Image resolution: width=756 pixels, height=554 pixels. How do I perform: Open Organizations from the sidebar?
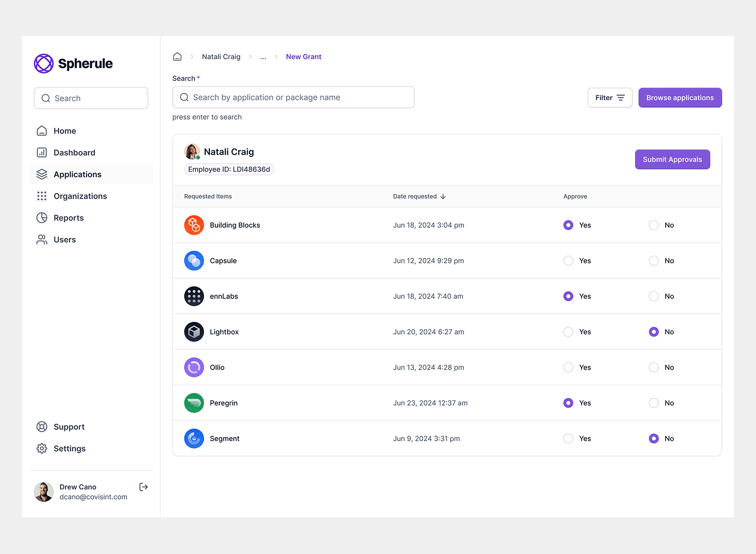coord(42,196)
